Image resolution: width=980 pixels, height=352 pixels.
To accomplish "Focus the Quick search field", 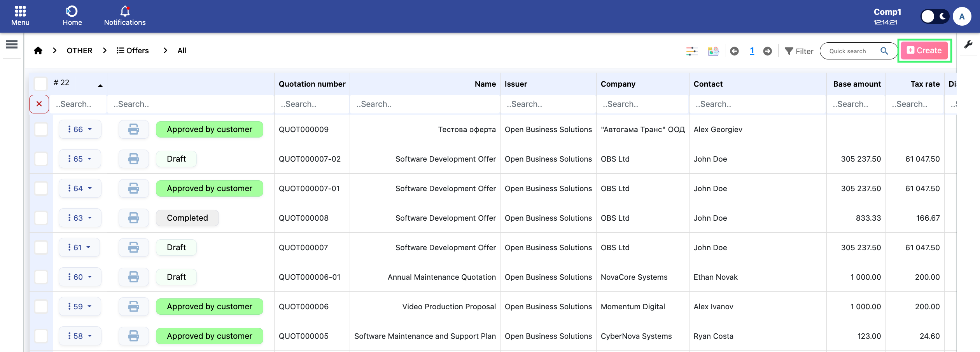I will pyautogui.click(x=852, y=51).
